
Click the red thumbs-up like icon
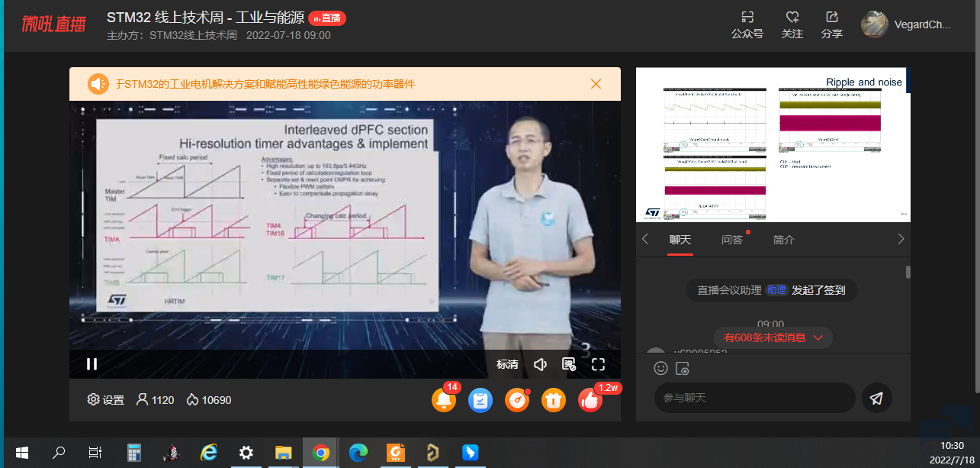[x=590, y=400]
